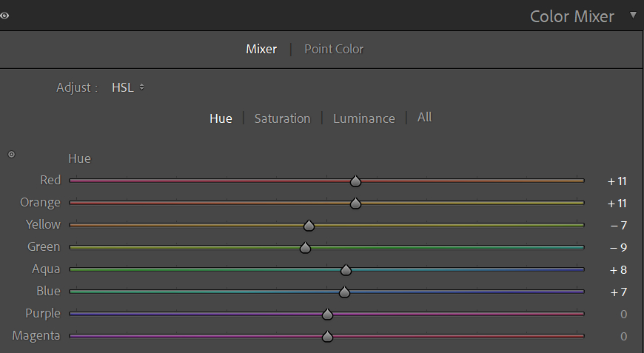This screenshot has height=353, width=644.
Task: Click the Green hue slider handle
Action: pyautogui.click(x=305, y=247)
